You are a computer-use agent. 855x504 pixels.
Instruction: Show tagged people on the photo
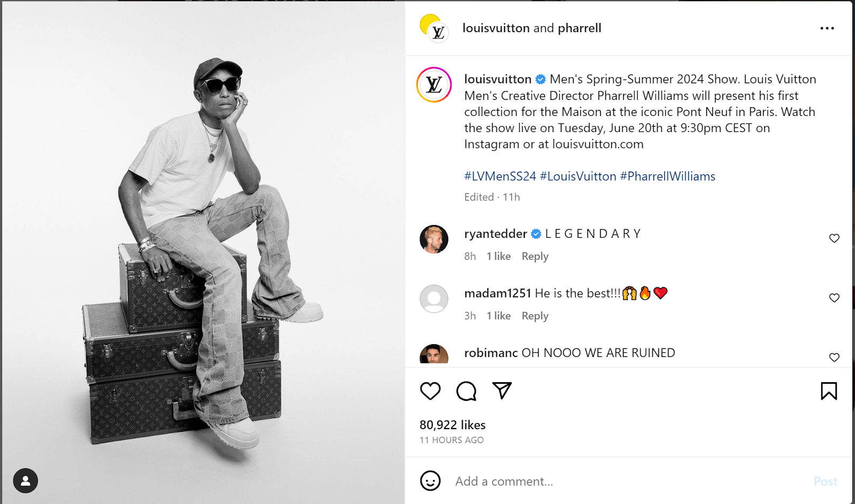[x=26, y=480]
